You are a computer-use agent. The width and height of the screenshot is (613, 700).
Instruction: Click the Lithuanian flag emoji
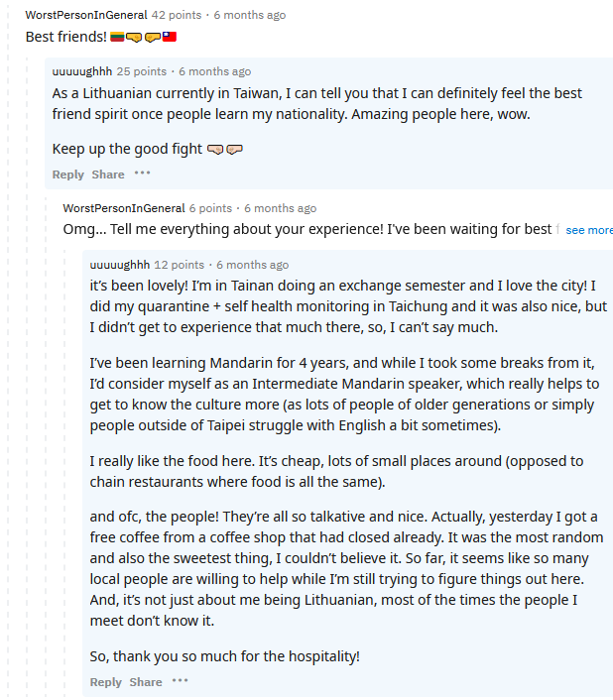tap(117, 37)
